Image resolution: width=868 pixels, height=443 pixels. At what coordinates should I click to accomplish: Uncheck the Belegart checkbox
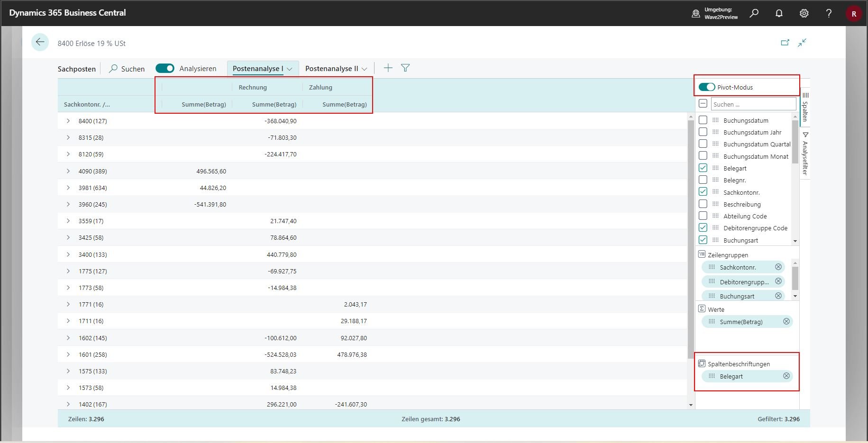(703, 168)
